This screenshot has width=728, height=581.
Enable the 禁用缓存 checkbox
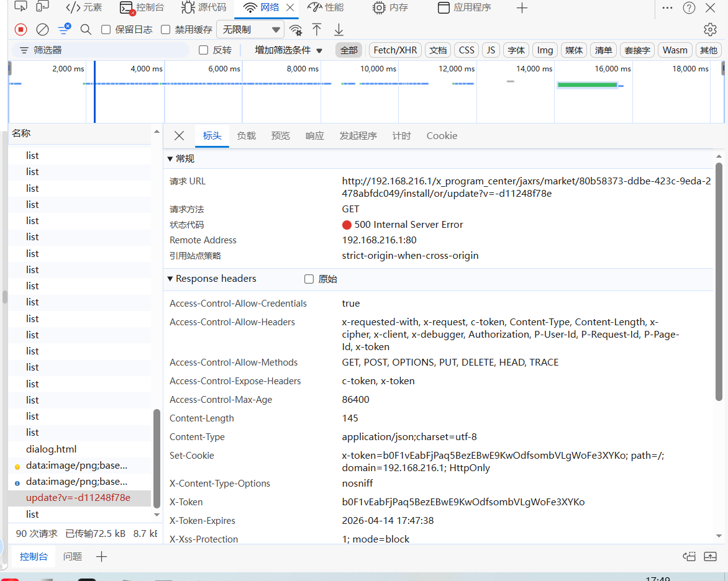pos(165,29)
